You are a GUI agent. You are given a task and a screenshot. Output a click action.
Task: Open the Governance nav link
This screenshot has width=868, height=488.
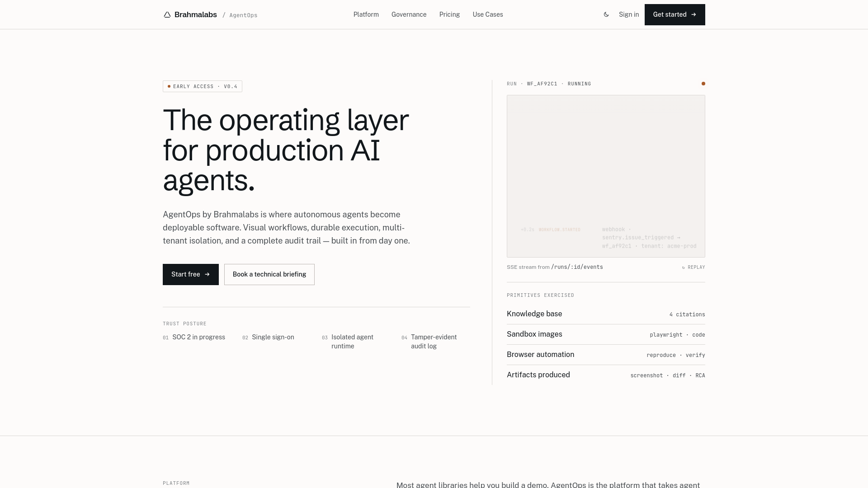[x=409, y=14]
